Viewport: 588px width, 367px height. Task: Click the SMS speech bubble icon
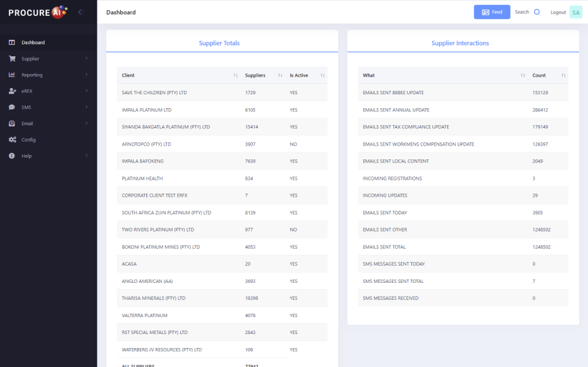[x=11, y=108]
